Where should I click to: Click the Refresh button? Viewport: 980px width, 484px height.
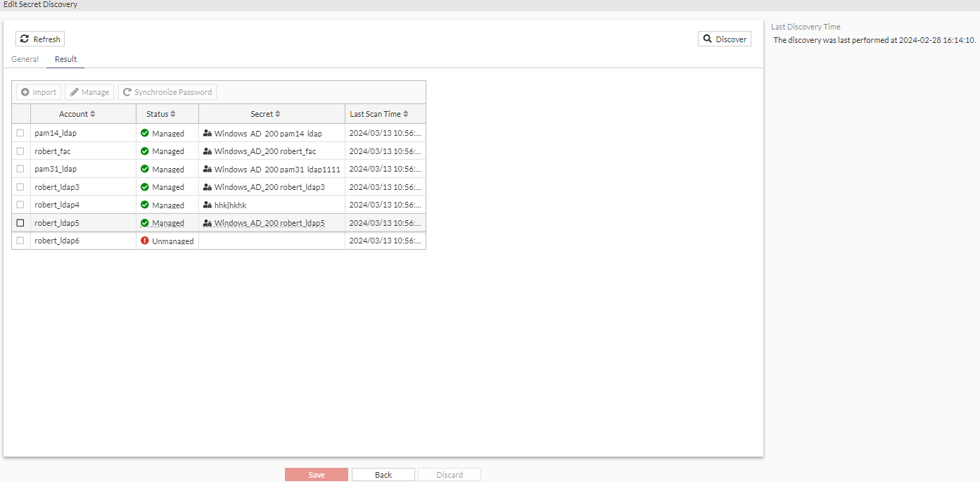(40, 39)
